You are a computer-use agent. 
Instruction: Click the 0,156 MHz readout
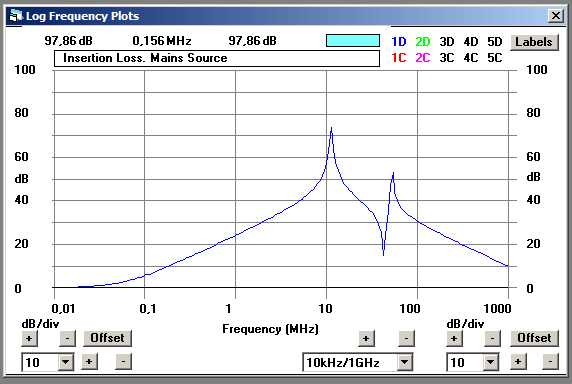[x=162, y=41]
